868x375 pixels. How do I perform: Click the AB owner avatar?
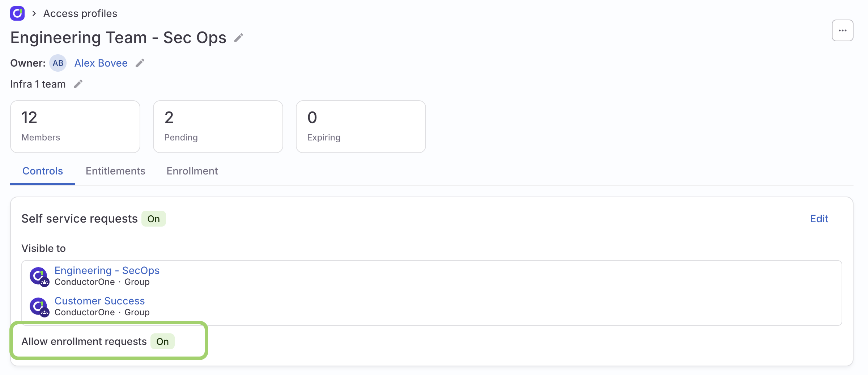[x=58, y=63]
